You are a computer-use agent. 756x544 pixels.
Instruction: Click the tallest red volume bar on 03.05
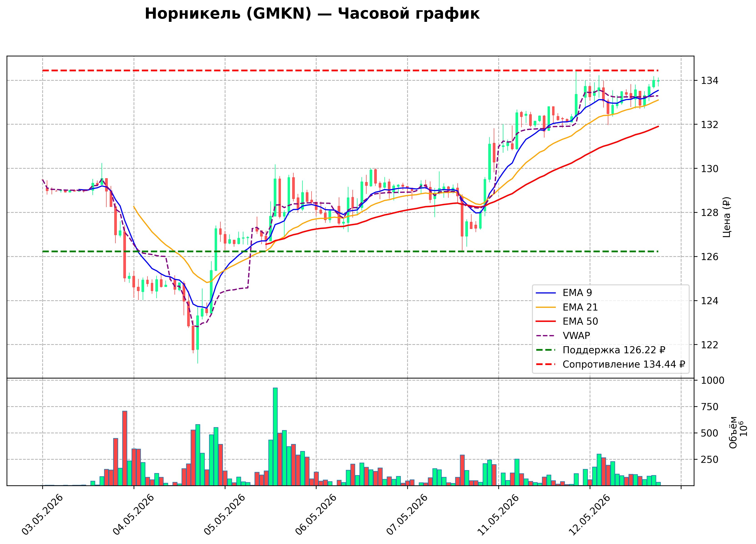click(125, 448)
